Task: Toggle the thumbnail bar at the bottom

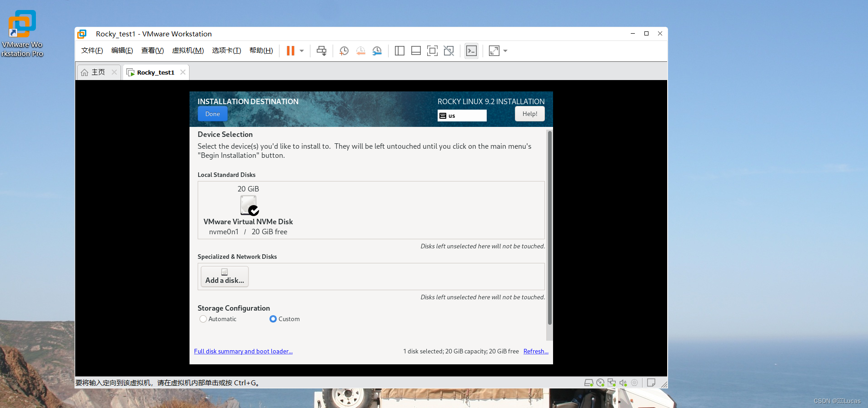Action: pyautogui.click(x=416, y=51)
